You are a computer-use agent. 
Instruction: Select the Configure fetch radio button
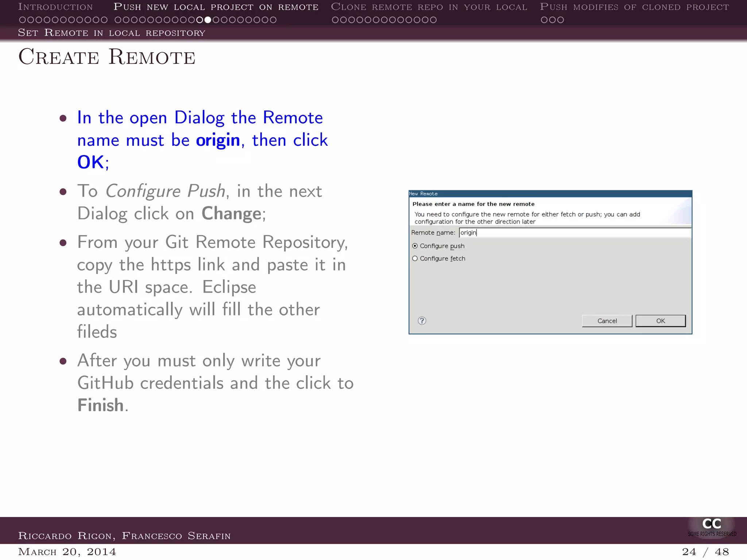tap(415, 258)
